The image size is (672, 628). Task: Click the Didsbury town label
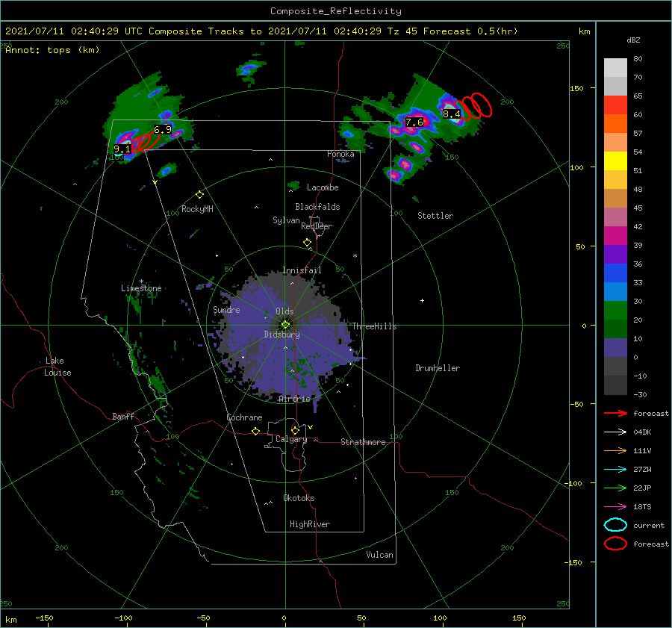click(x=282, y=335)
